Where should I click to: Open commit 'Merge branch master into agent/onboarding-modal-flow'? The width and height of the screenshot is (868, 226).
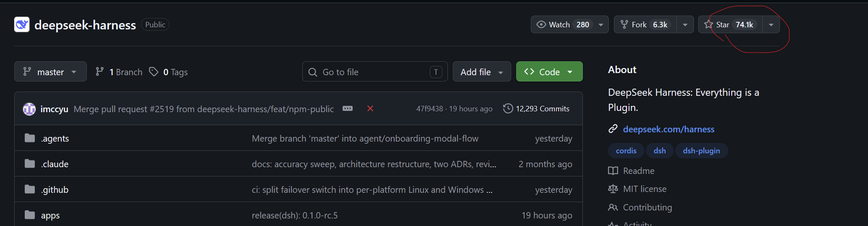coord(365,138)
